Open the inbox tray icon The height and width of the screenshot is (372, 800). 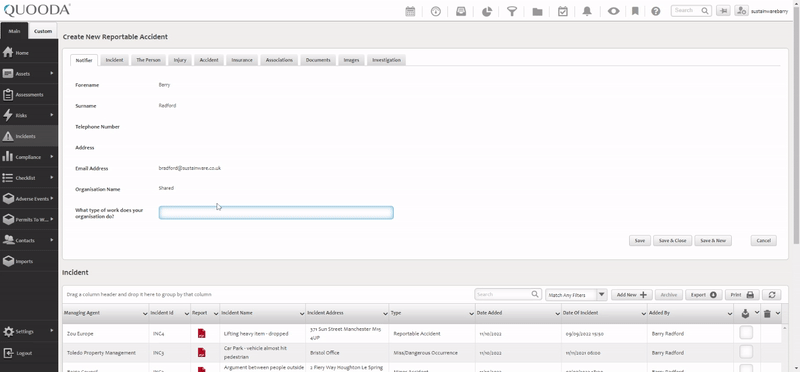461,11
